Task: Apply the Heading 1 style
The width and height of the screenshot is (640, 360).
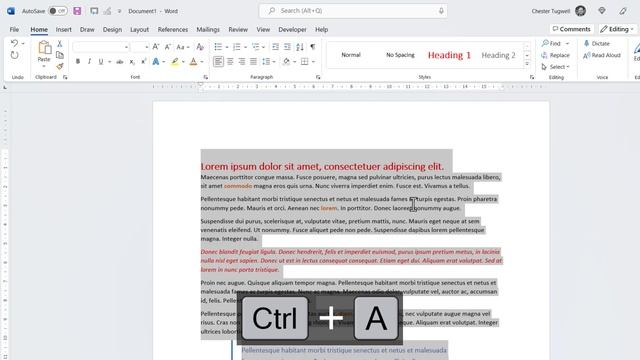Action: [449, 55]
